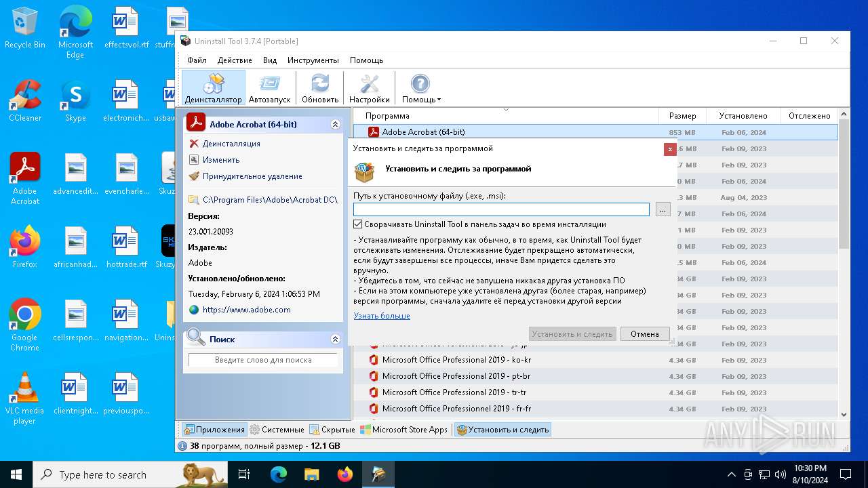Open CCleaner desktop shortcut
Viewport: 868px width, 488px height.
click(25, 100)
